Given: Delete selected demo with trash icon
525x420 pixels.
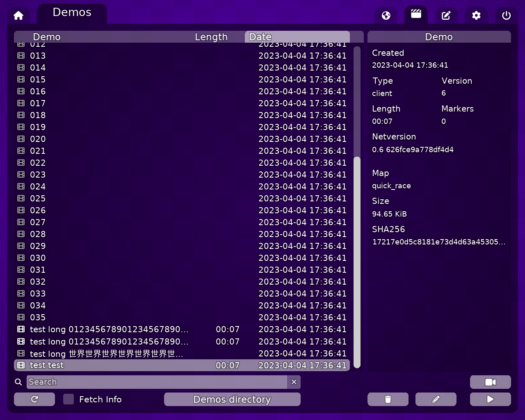Looking at the screenshot, I should [388, 399].
